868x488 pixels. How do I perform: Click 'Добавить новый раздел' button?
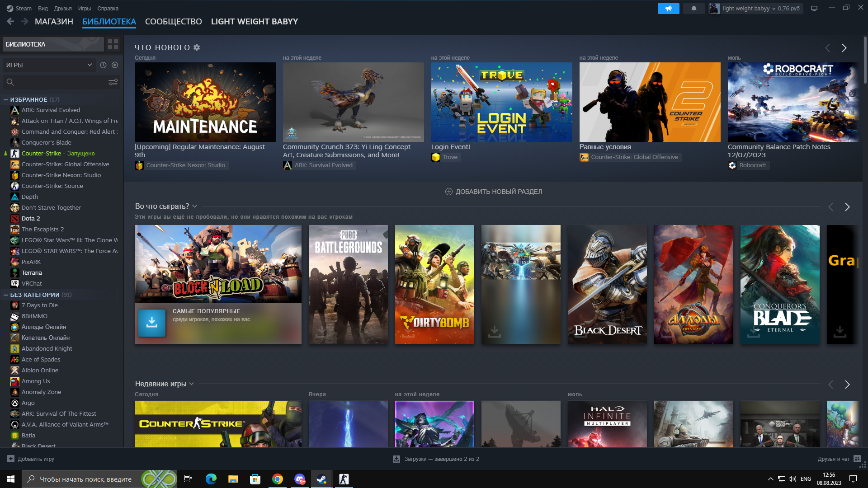(x=494, y=192)
